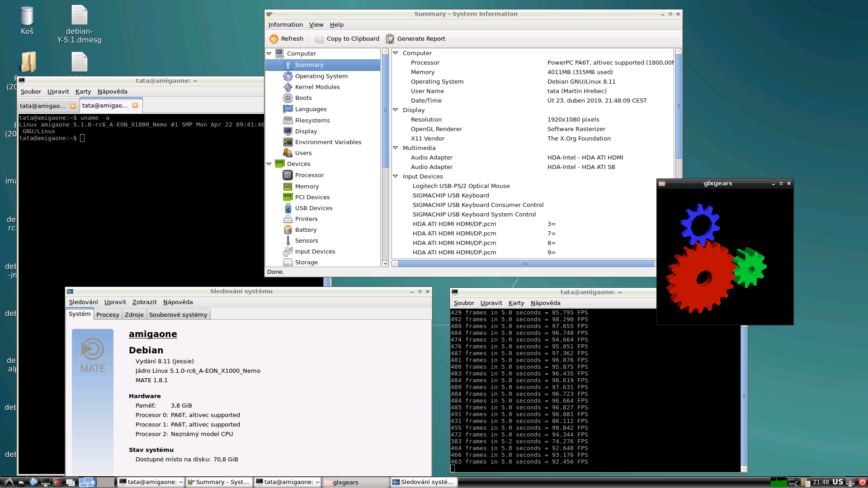
Task: Open the Battery info item
Action: (306, 230)
